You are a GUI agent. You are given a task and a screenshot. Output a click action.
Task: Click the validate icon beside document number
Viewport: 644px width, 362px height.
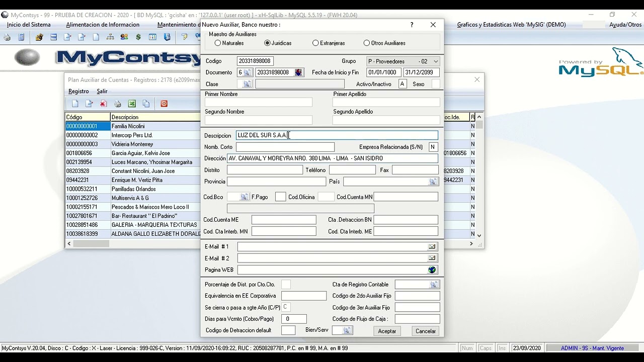pos(299,72)
